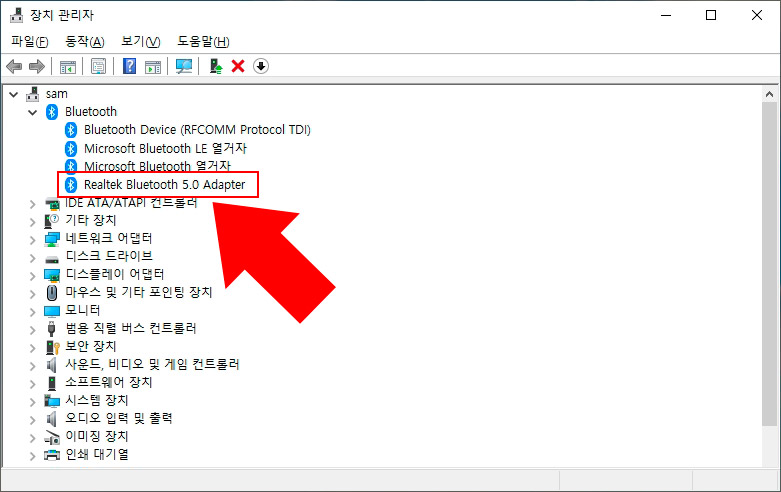Viewport: 781px width, 492px height.
Task: Select Realtek Bluetooth 5.0 Adapter text
Action: click(x=164, y=185)
